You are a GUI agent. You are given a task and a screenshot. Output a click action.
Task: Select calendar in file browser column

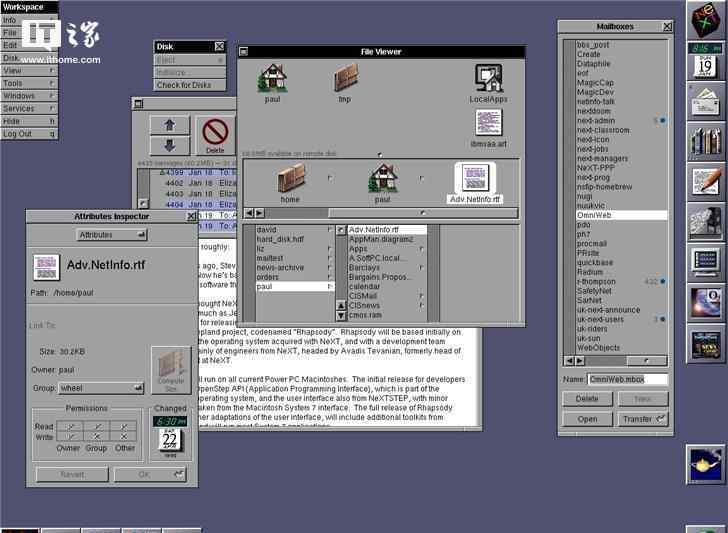click(387, 286)
